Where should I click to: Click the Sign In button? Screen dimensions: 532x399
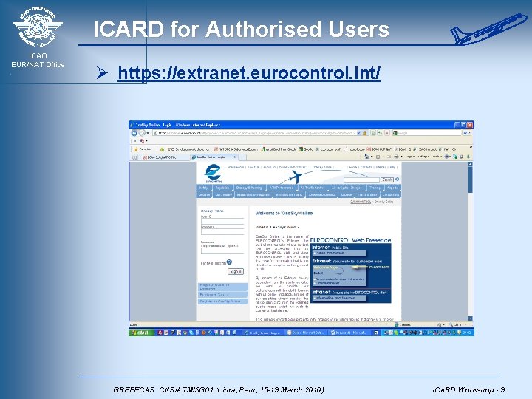pos(236,271)
